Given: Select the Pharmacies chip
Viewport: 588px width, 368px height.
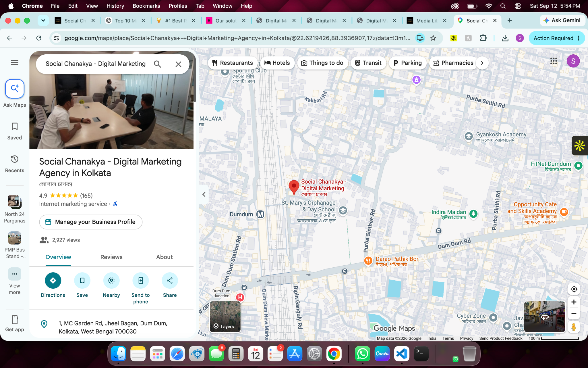Looking at the screenshot, I should tap(453, 63).
